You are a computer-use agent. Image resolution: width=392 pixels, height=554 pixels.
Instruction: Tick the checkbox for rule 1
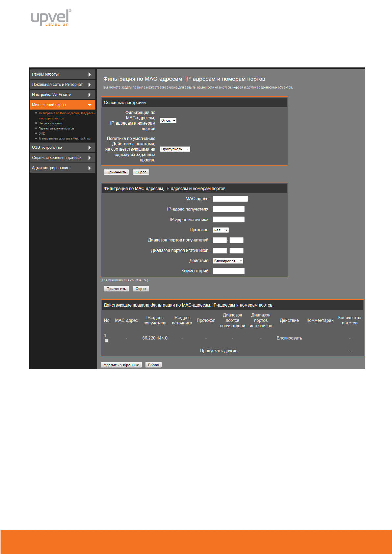[107, 341]
